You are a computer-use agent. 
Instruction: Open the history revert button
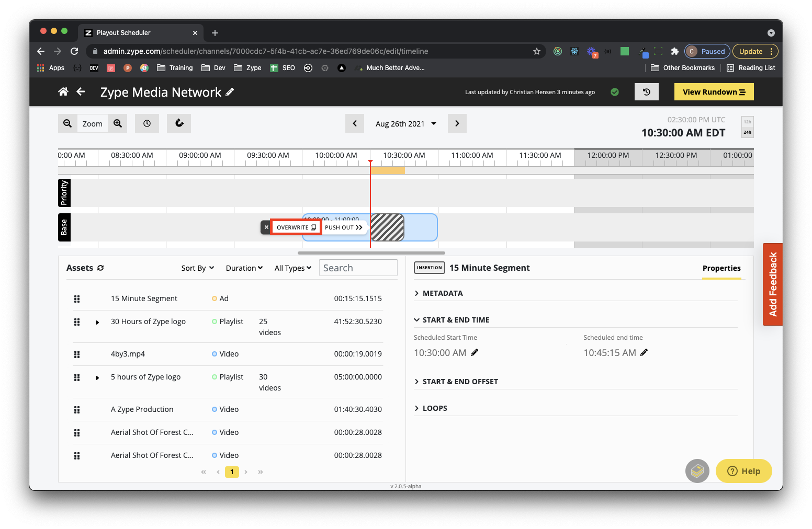[x=647, y=92]
